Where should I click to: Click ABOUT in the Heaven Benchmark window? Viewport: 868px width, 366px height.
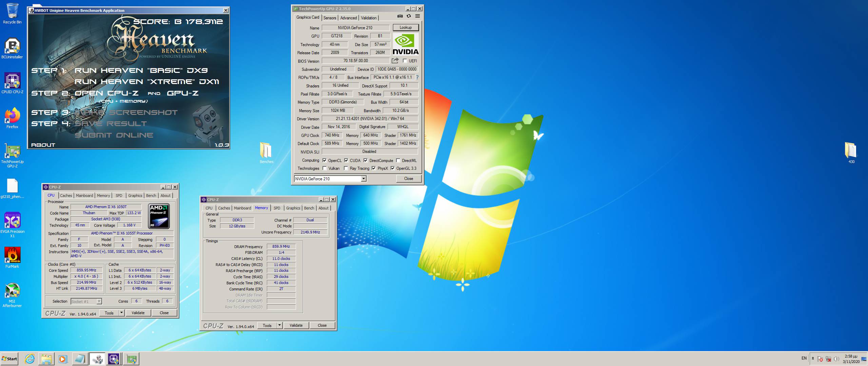43,145
